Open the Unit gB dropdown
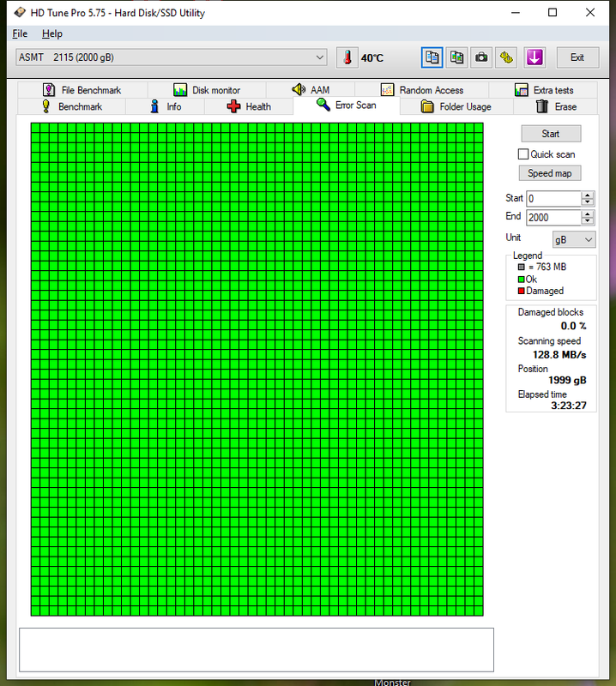This screenshot has height=686, width=616. (574, 240)
